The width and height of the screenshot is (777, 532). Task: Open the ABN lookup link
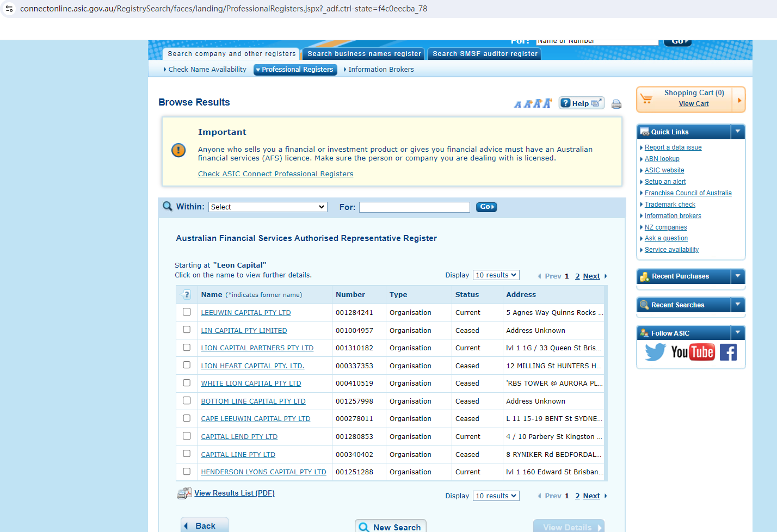tap(662, 159)
